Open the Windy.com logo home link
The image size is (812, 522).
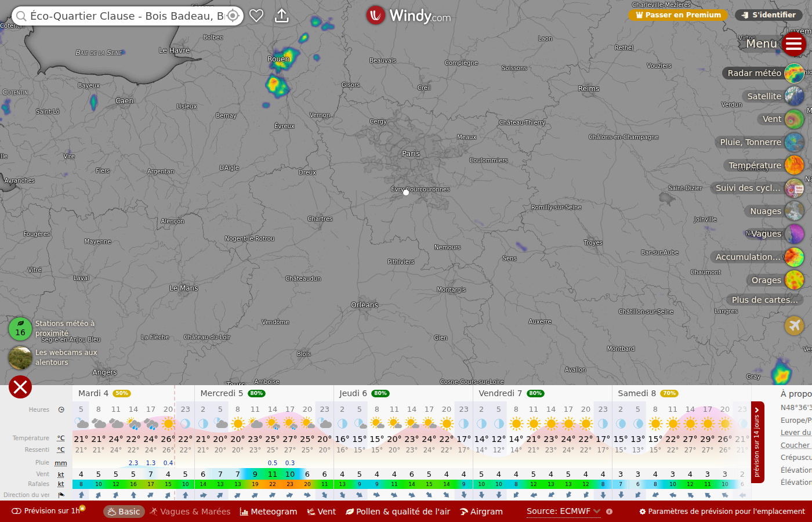(x=408, y=15)
